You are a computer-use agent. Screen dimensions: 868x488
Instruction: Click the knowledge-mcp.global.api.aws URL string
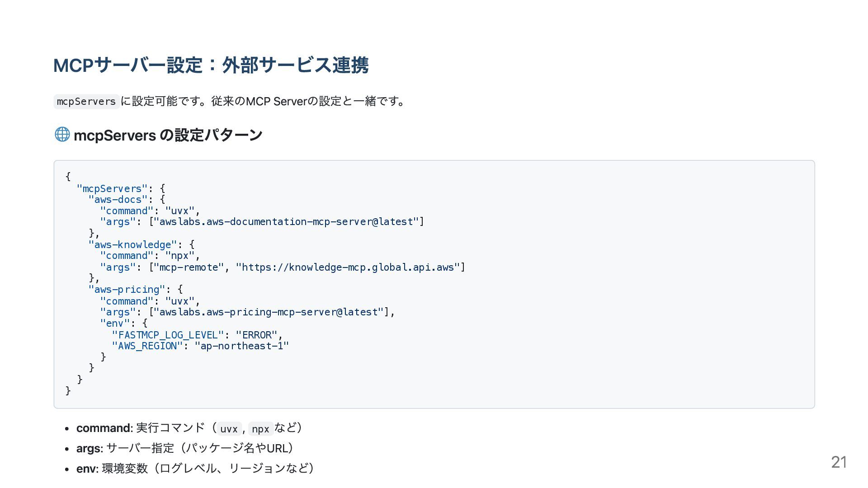348,267
